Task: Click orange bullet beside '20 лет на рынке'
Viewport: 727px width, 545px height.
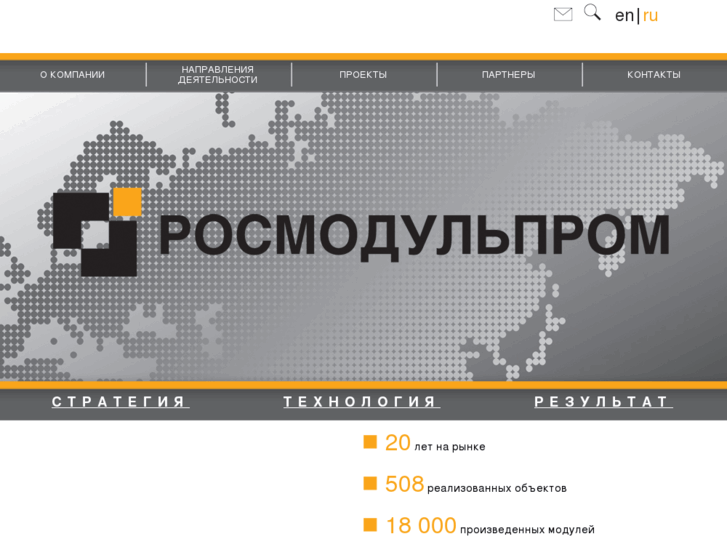Action: 370,442
